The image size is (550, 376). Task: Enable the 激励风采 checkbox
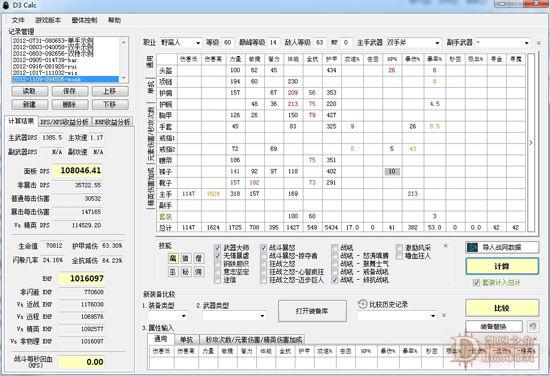click(399, 248)
